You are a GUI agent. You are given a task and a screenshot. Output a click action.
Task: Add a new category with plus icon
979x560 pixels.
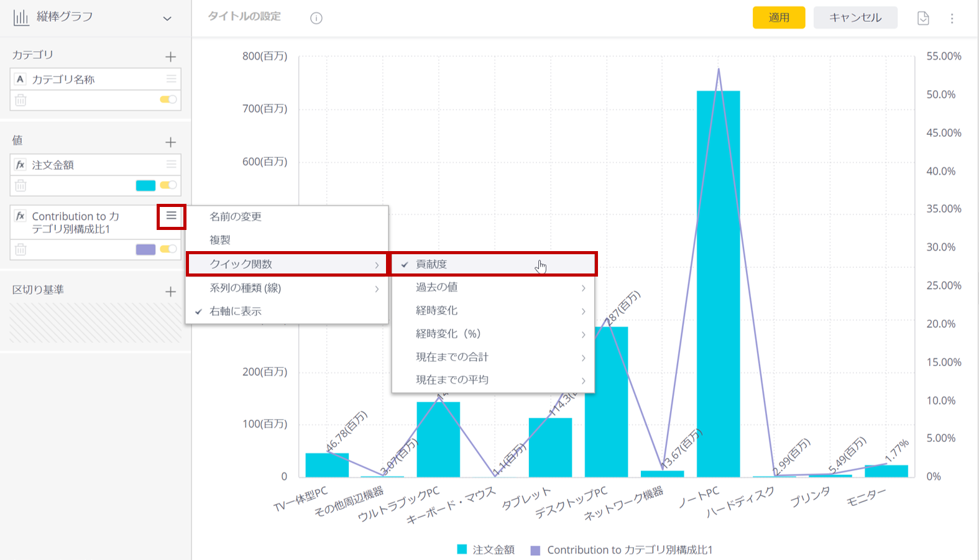171,57
